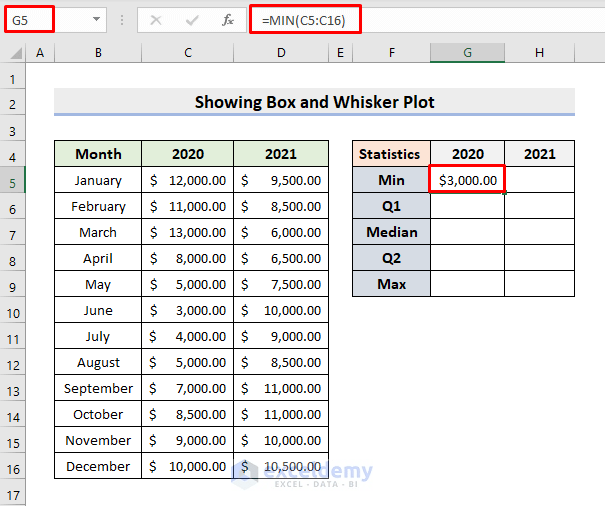
Task: Click the 2020 header in statistics table
Action: coord(467,154)
